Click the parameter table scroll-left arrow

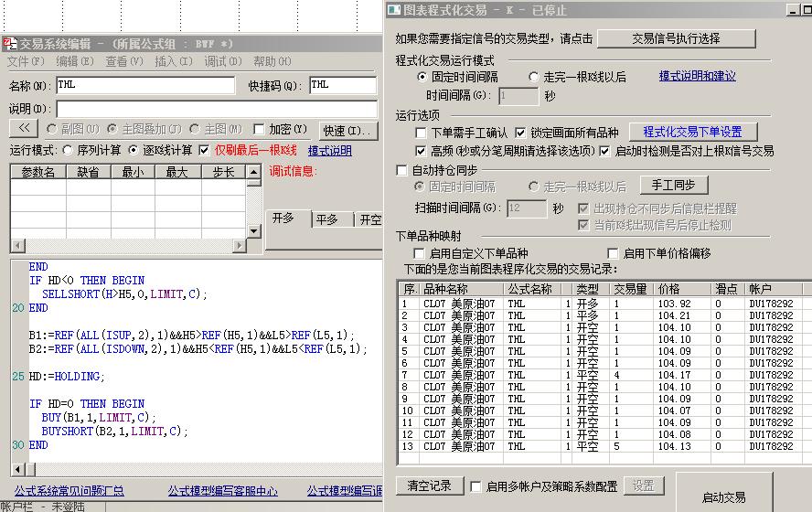point(16,245)
